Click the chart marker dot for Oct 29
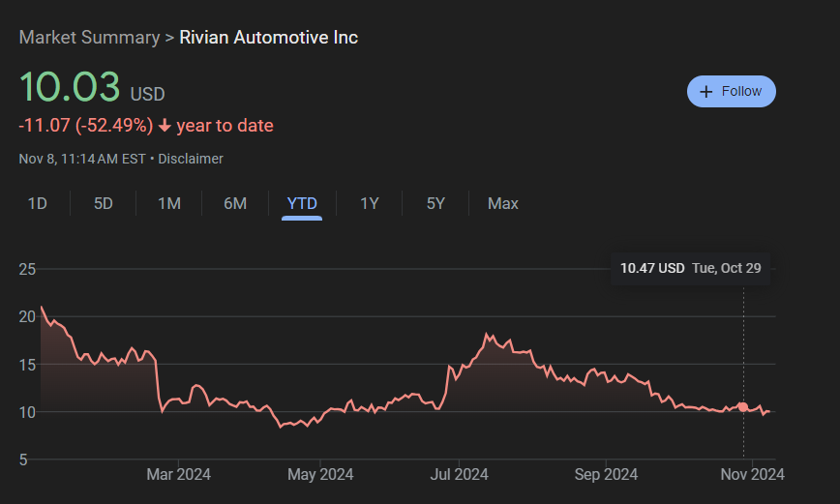840x504 pixels. [x=743, y=407]
